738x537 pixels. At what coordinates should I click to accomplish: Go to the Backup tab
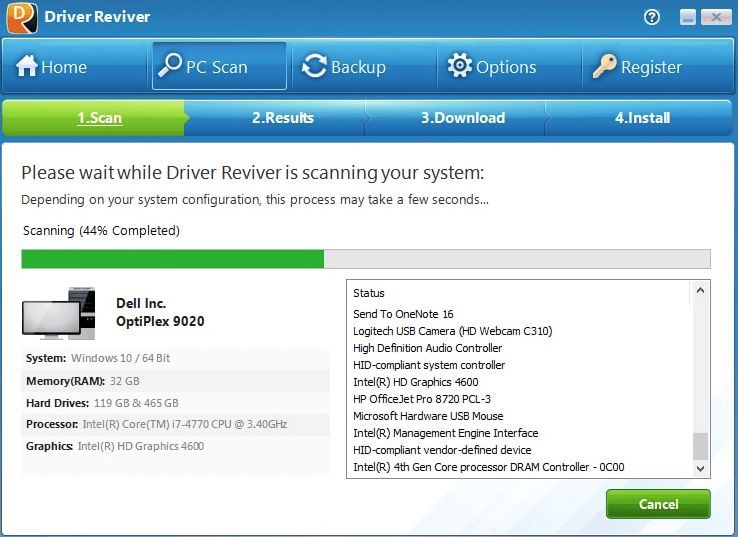(364, 66)
